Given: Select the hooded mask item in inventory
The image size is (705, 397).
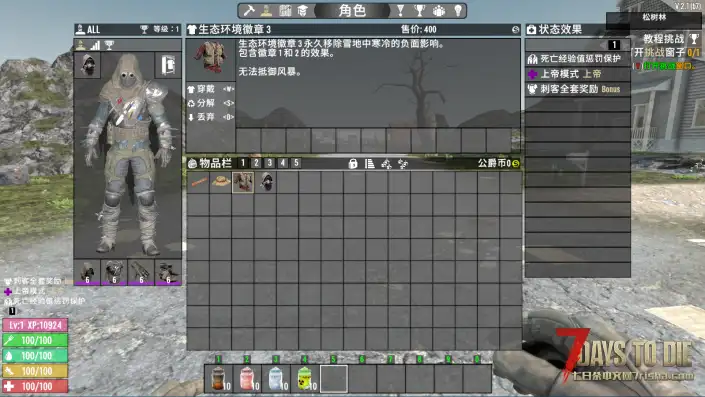Looking at the screenshot, I should coord(266,182).
